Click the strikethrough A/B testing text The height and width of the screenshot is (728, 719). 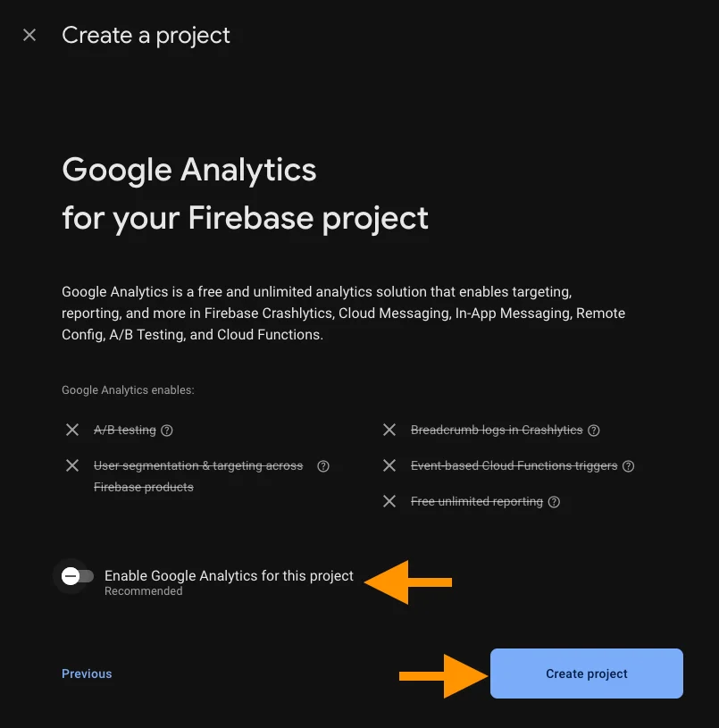click(x=125, y=431)
